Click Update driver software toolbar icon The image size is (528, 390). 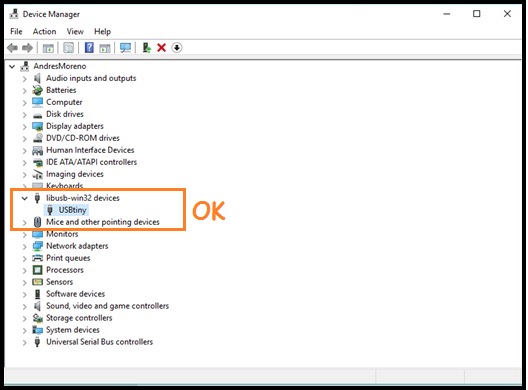point(146,48)
